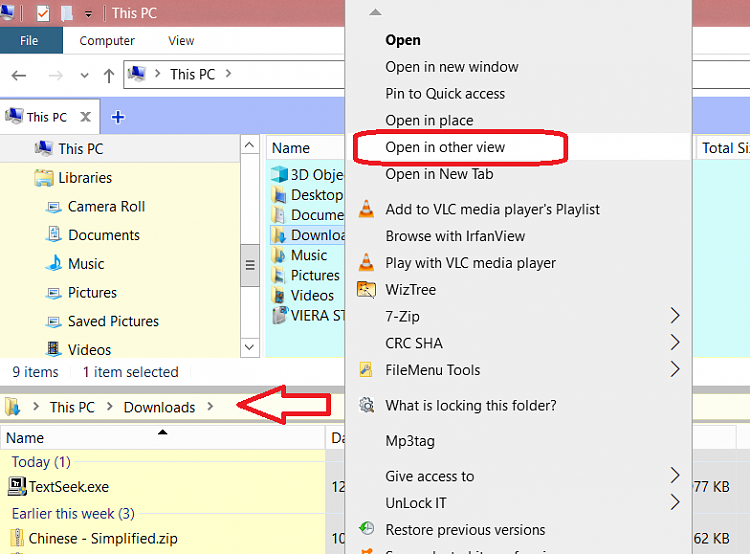Select Libraries in navigation tree

point(85,177)
